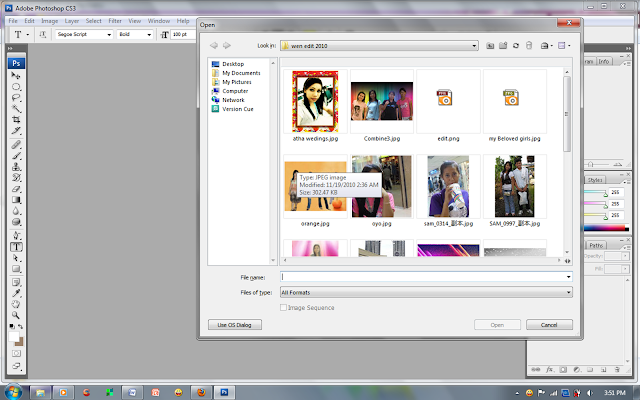
Task: Select the Lasso tool
Action: pos(16,98)
